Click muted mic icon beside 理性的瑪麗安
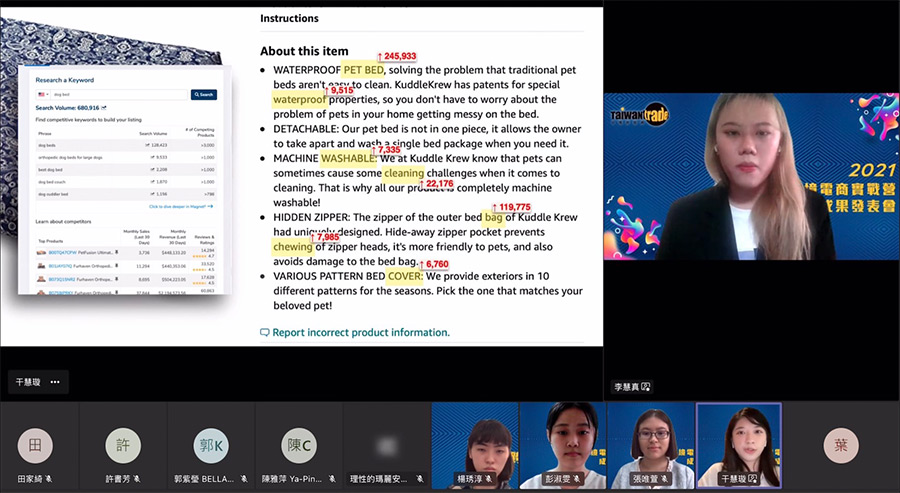 [420, 479]
